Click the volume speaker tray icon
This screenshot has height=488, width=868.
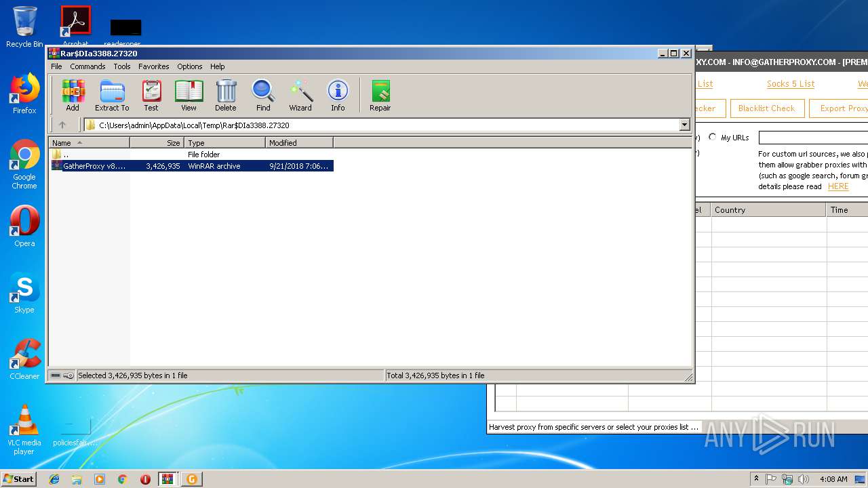[x=804, y=479]
